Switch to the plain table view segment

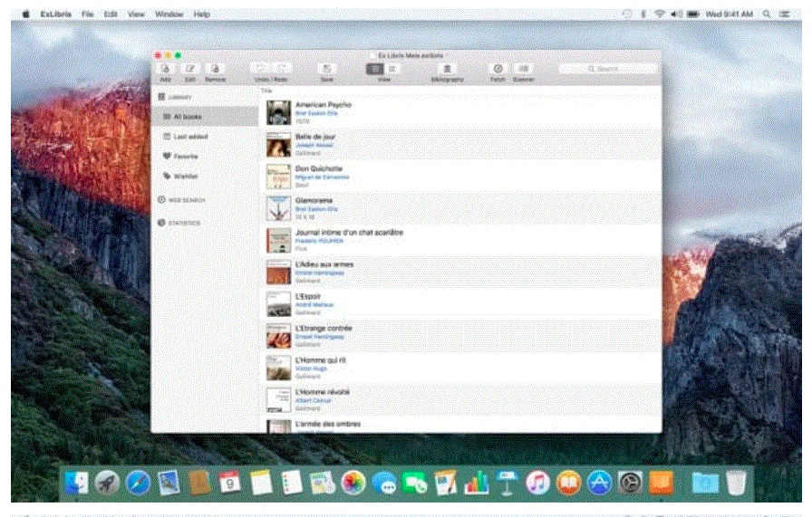(392, 69)
